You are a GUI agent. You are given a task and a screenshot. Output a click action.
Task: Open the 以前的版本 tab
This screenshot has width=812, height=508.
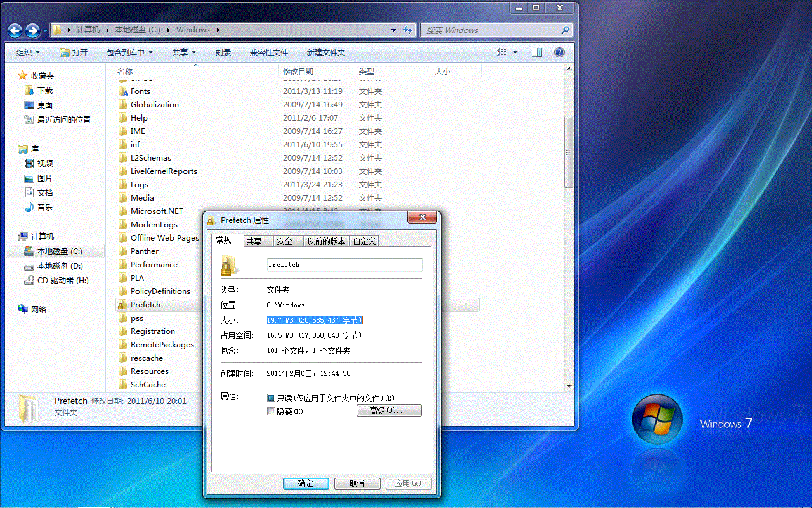[x=327, y=241]
